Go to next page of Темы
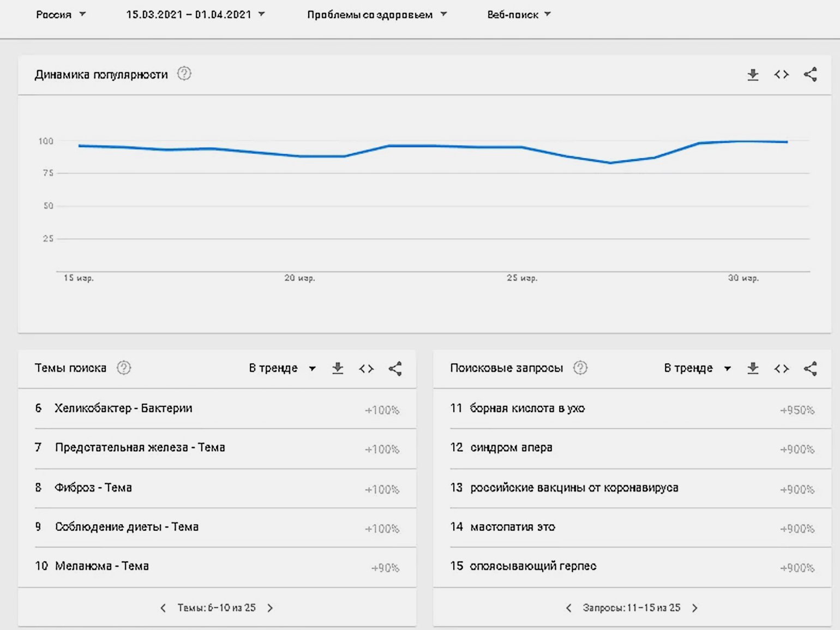This screenshot has width=840, height=630. tap(270, 608)
